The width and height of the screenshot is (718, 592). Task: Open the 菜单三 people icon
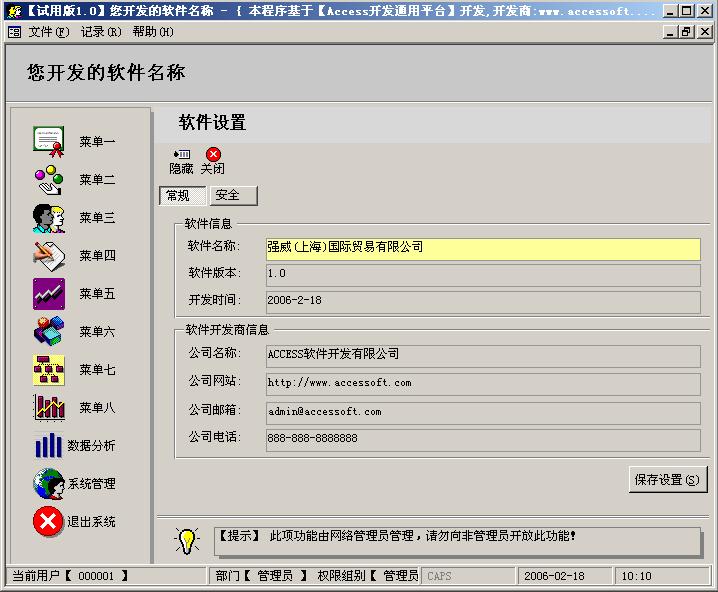click(x=49, y=218)
